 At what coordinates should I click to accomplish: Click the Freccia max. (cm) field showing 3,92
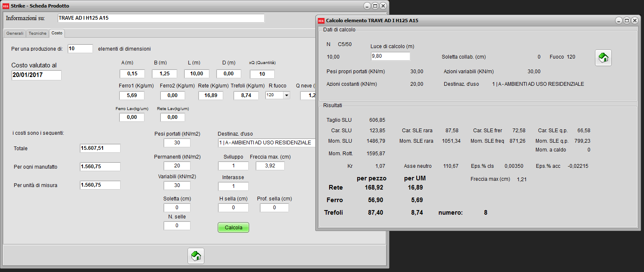click(x=270, y=166)
